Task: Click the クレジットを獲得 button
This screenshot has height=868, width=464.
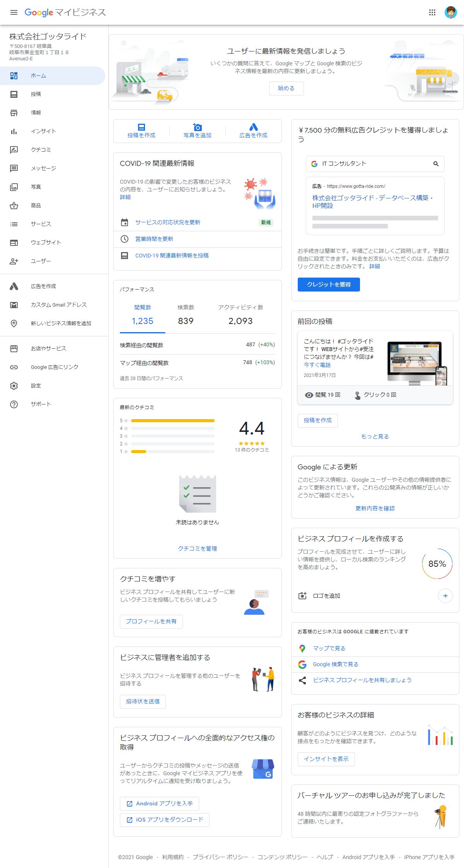Action: coord(329,285)
